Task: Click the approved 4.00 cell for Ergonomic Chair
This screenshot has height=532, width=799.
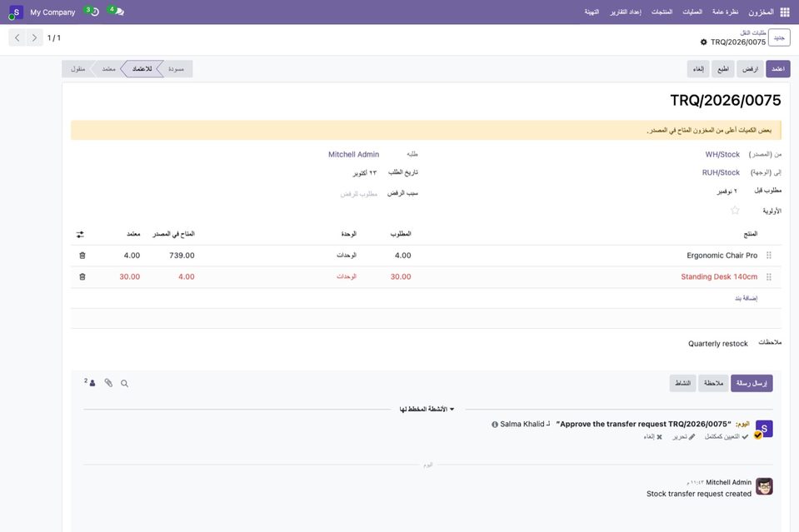Action: 132,256
